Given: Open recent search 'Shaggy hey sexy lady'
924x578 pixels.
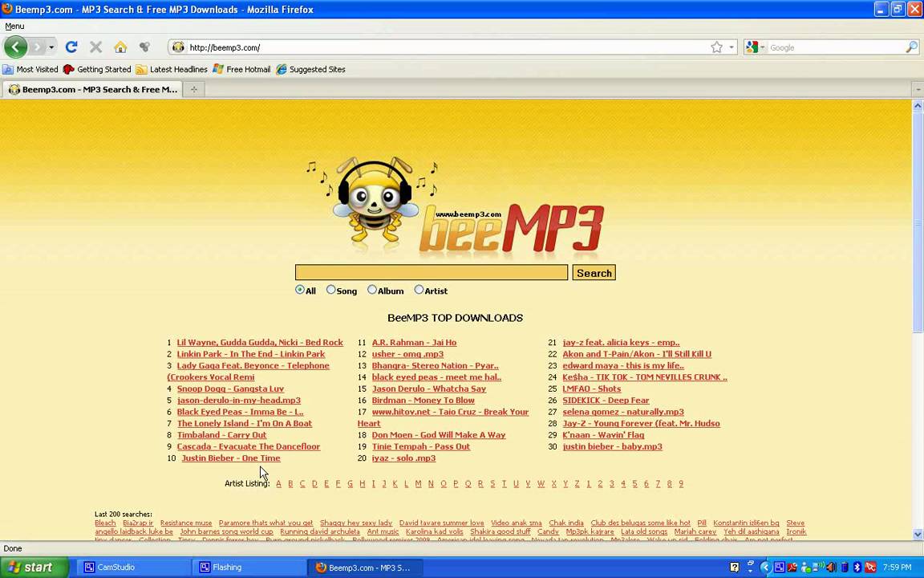Looking at the screenshot, I should click(x=356, y=523).
